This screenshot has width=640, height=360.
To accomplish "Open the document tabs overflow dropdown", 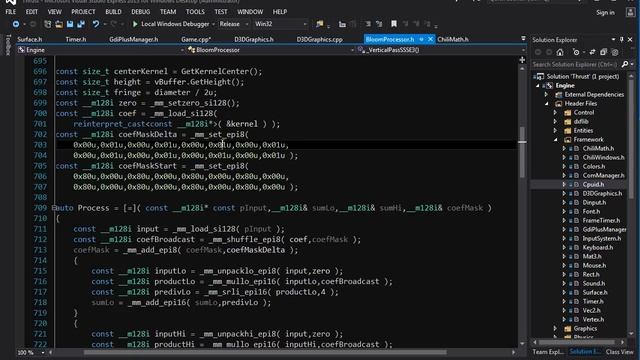I will click(523, 39).
